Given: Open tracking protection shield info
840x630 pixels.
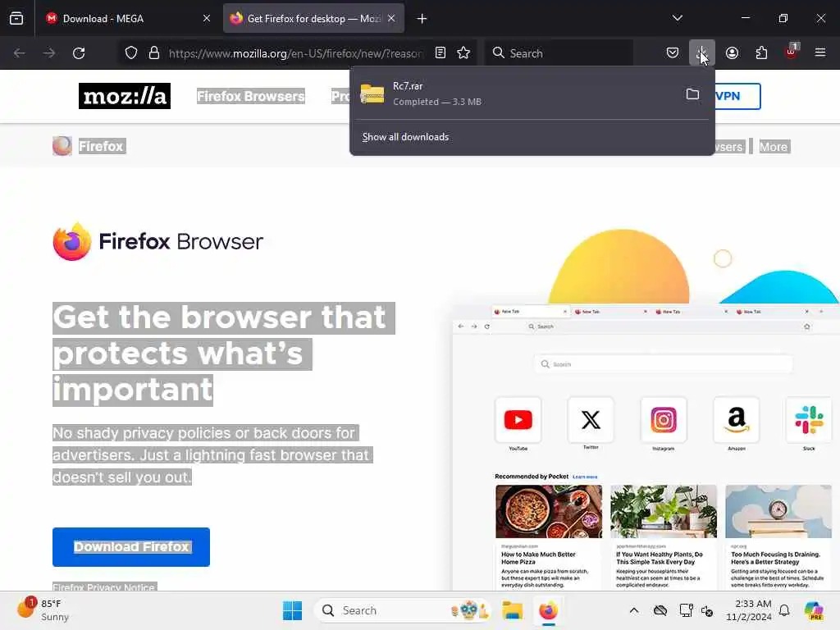Looking at the screenshot, I should point(131,53).
